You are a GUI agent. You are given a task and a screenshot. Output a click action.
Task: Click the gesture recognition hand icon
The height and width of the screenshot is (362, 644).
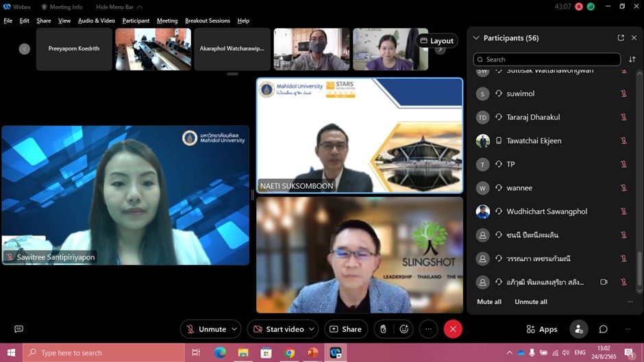pos(383,329)
